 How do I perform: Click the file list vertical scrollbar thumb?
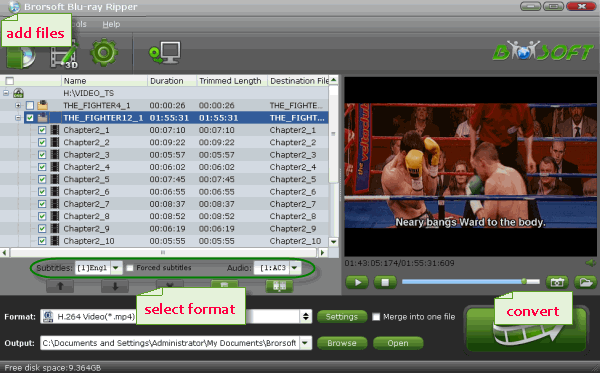[333, 134]
